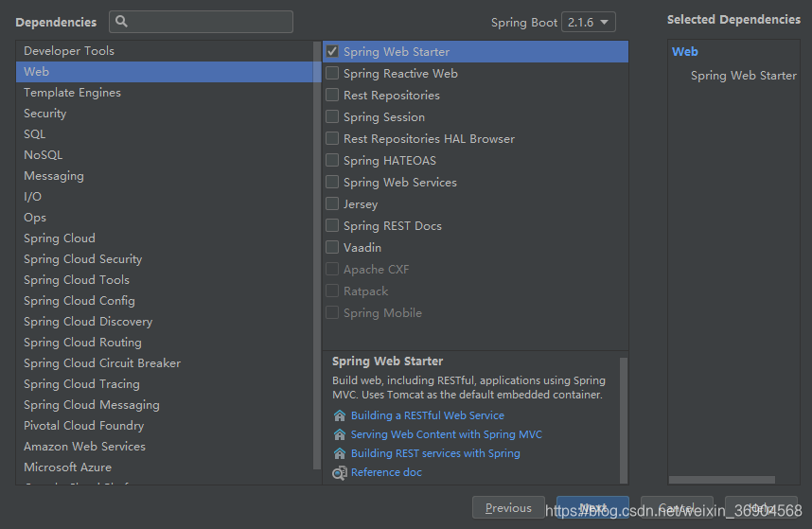Click home icon beside Building REST services link
Screen dimensions: 812x529
pyautogui.click(x=339, y=453)
